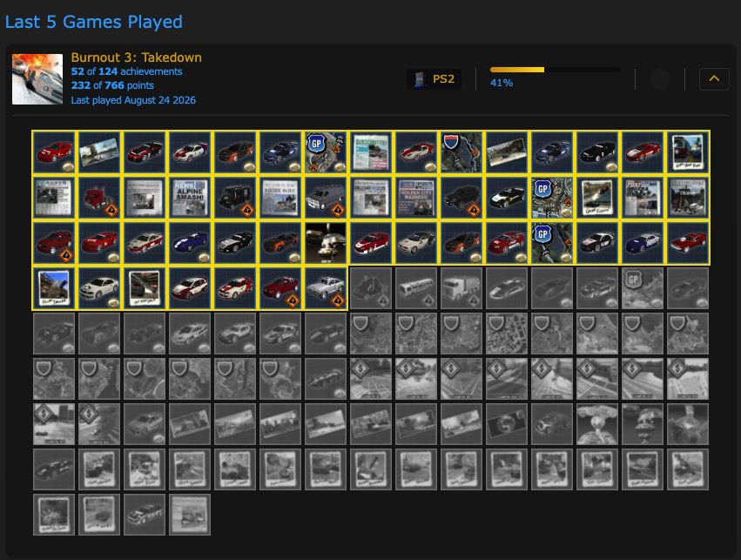Open the blue-sky buildings polaroid badge

[x=54, y=288]
